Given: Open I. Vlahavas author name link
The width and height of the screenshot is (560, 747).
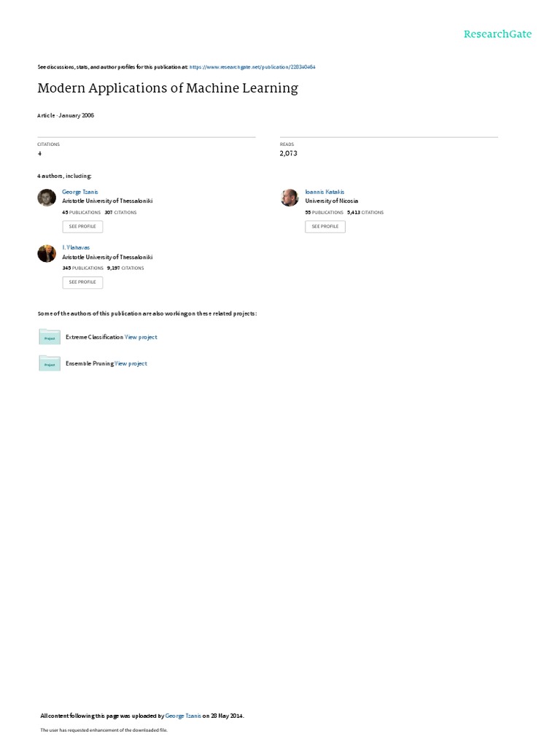Looking at the screenshot, I should [76, 248].
